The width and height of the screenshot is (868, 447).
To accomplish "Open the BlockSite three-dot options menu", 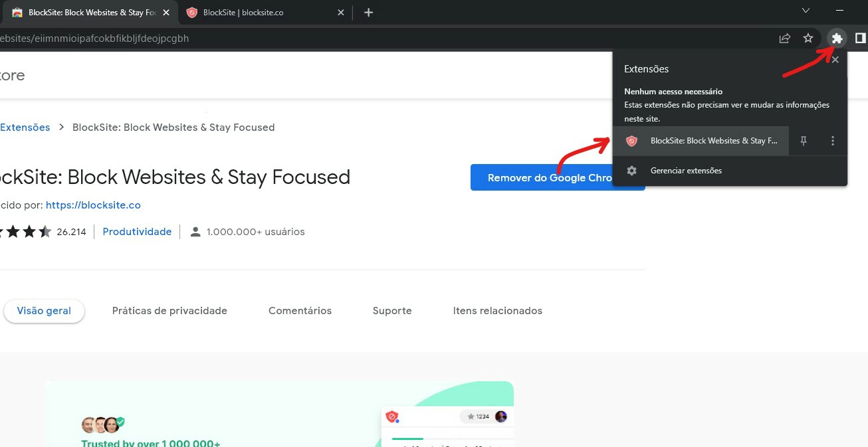I will coord(833,141).
